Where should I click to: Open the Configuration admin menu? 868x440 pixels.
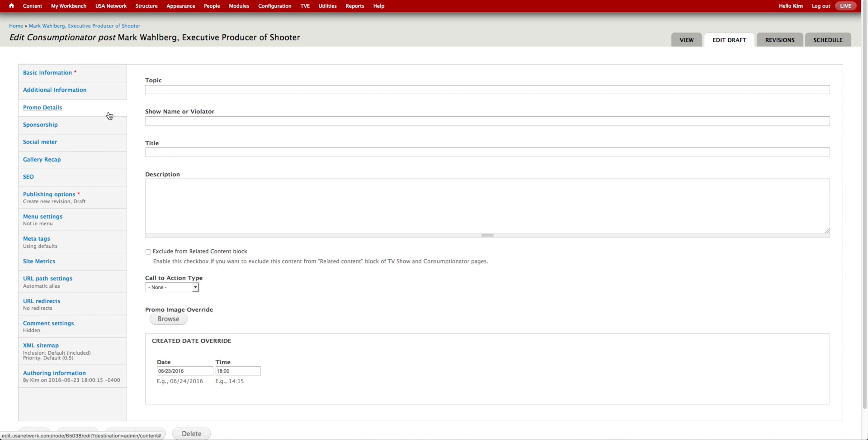tap(274, 6)
